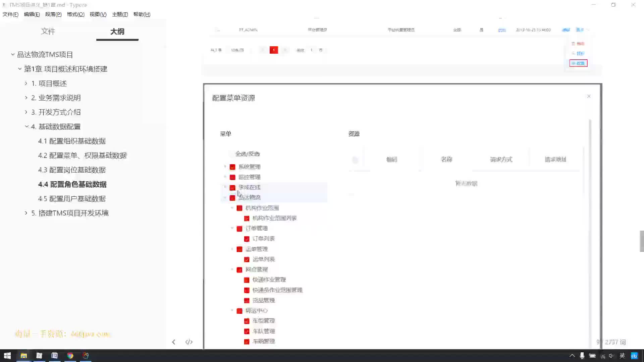The image size is (644, 362).
Task: Collapse 品达物流TMS项目 outline root
Action: point(13,54)
